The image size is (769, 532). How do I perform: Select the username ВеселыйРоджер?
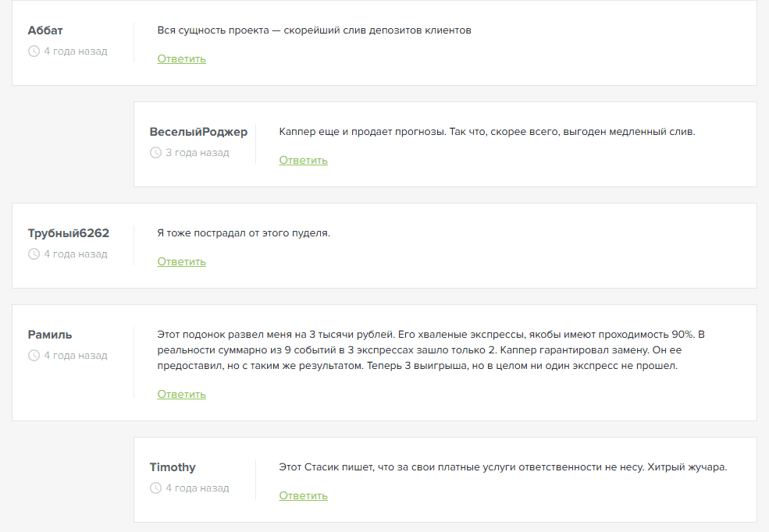coord(198,132)
